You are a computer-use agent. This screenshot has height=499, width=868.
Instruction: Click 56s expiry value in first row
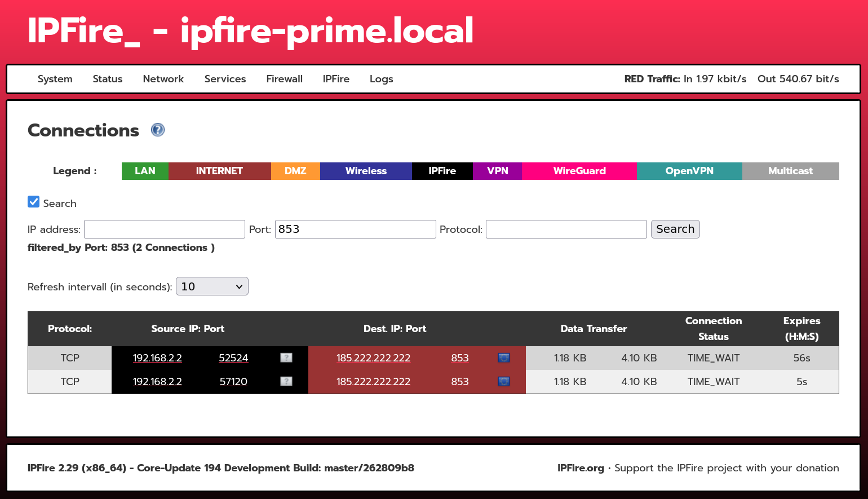801,358
